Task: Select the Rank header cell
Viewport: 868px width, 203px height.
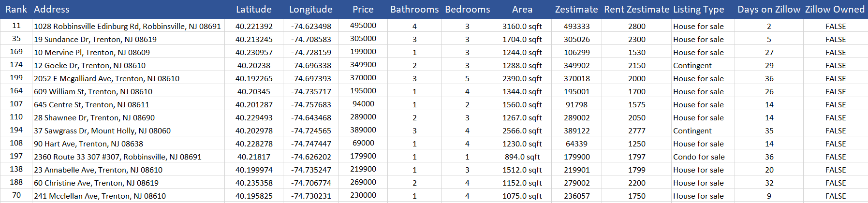Action: point(16,9)
